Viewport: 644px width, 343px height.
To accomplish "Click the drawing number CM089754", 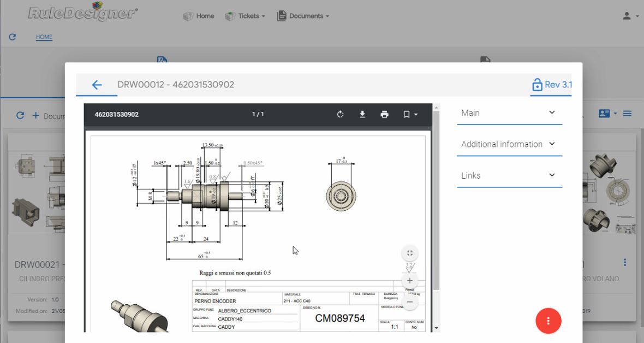I will (x=339, y=318).
